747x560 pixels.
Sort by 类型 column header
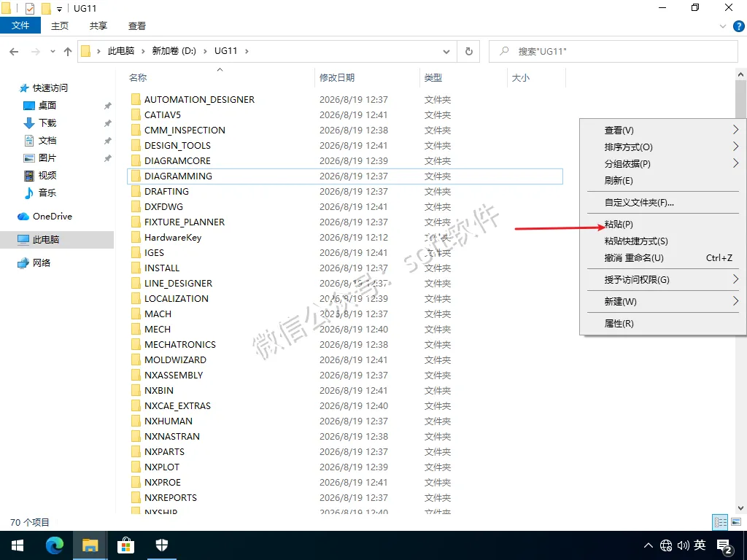433,77
